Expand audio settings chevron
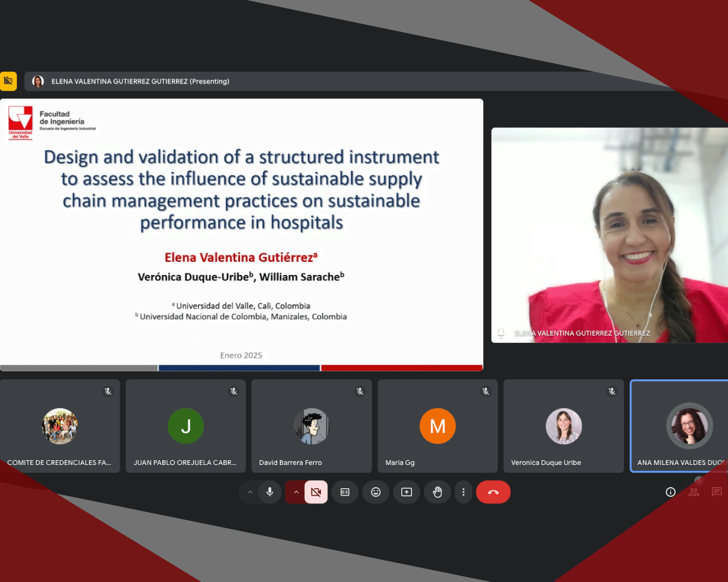728x582 pixels. pos(250,492)
